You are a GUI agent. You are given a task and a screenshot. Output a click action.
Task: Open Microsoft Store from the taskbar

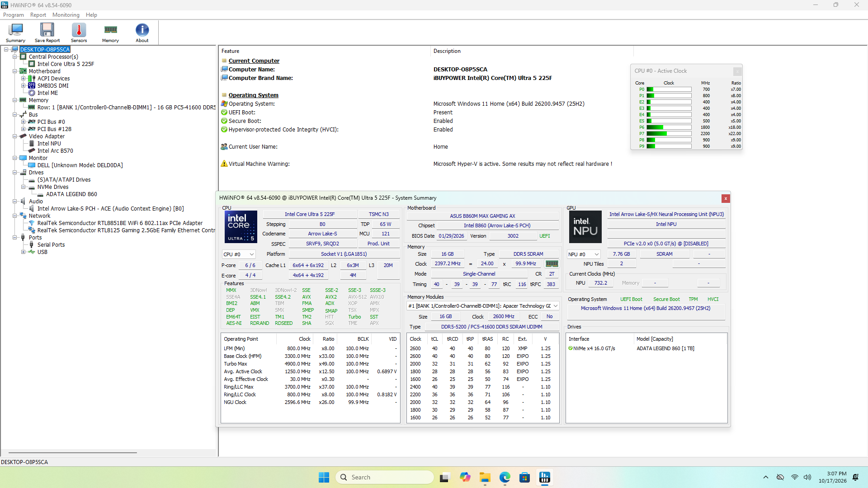click(x=525, y=478)
